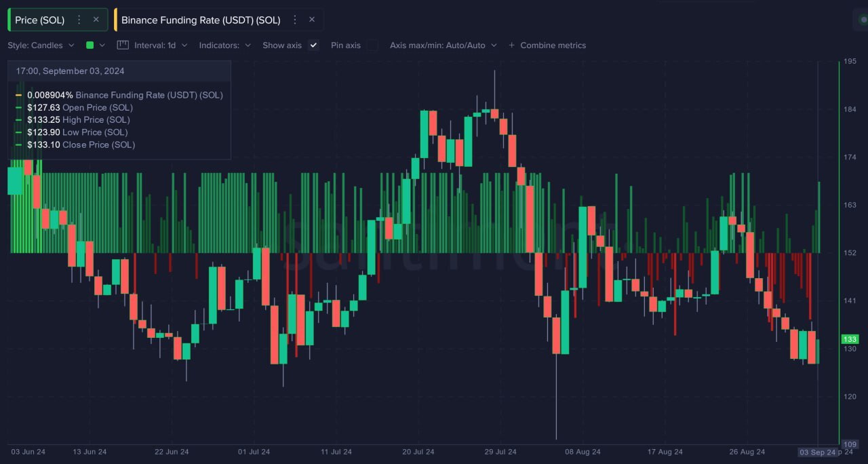Open the Style: Candles dropdown
Viewport: 868px width, 464px height.
(x=41, y=45)
